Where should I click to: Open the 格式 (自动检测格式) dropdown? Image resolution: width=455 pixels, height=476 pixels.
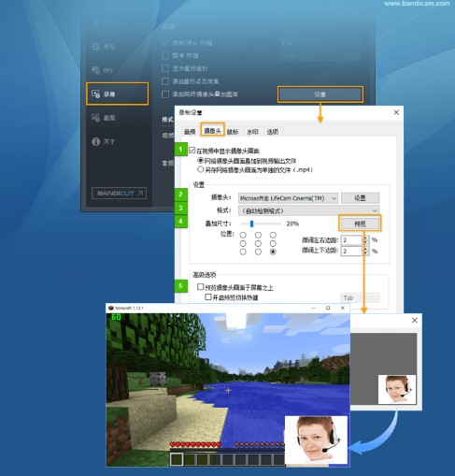click(308, 210)
